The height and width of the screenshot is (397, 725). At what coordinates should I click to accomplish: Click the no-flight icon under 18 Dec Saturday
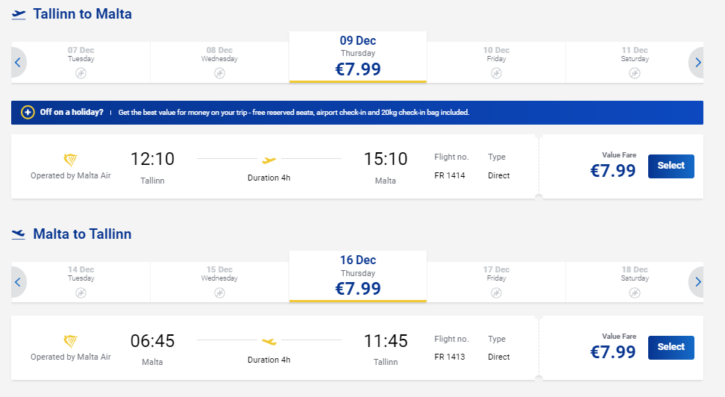click(634, 293)
